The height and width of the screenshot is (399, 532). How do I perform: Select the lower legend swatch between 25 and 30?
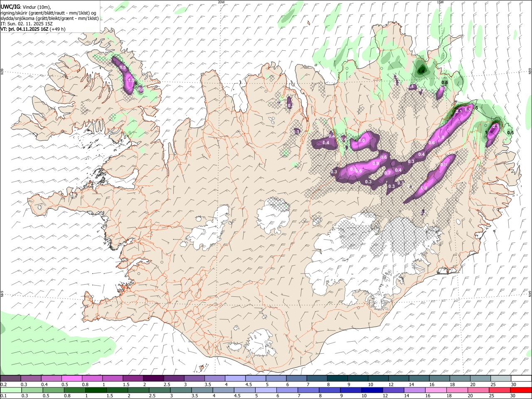point(499,390)
